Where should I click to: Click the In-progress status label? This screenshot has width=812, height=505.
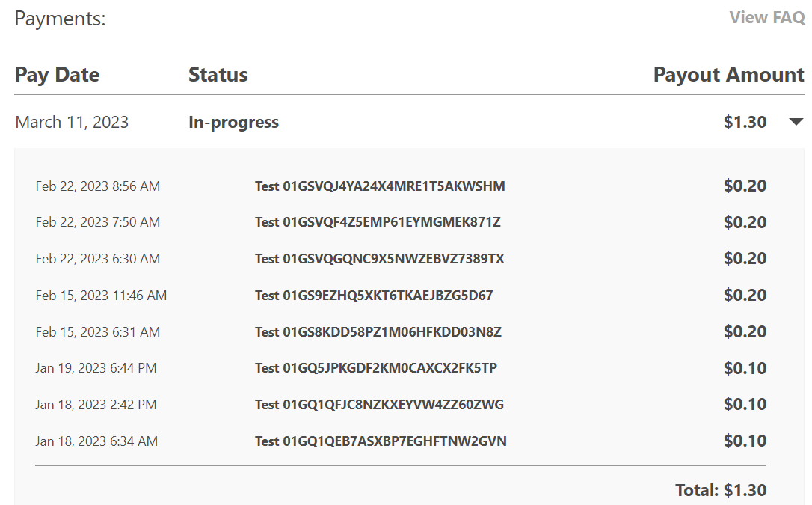(233, 122)
